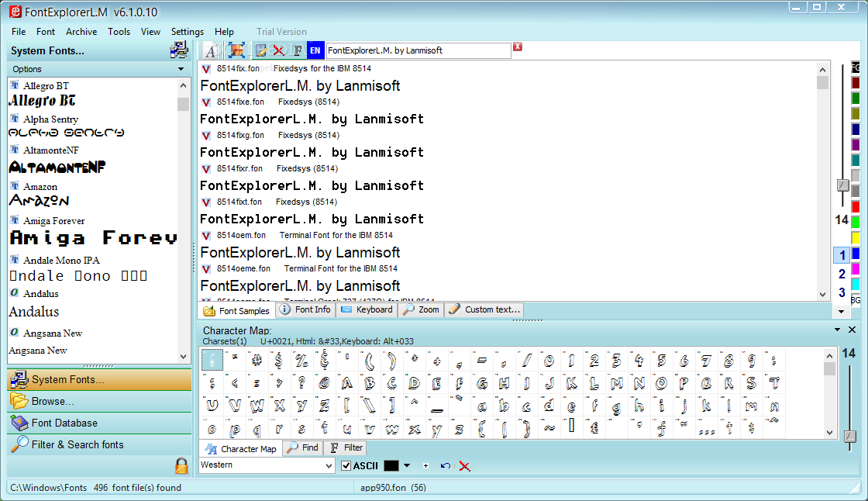
Task: Click the padlock icon in the left panel
Action: [181, 465]
